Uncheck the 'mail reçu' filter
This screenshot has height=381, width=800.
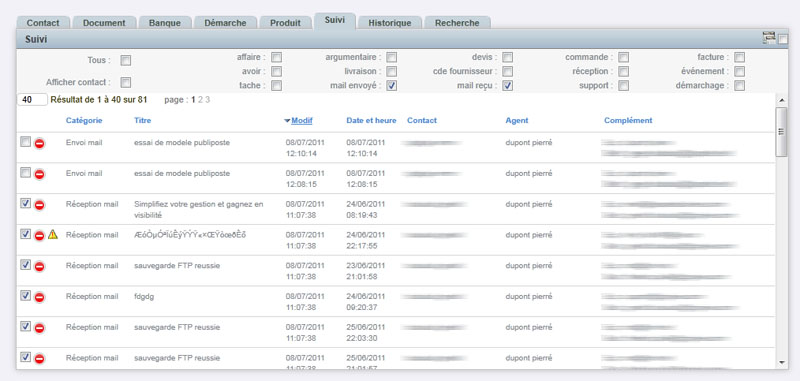point(507,86)
